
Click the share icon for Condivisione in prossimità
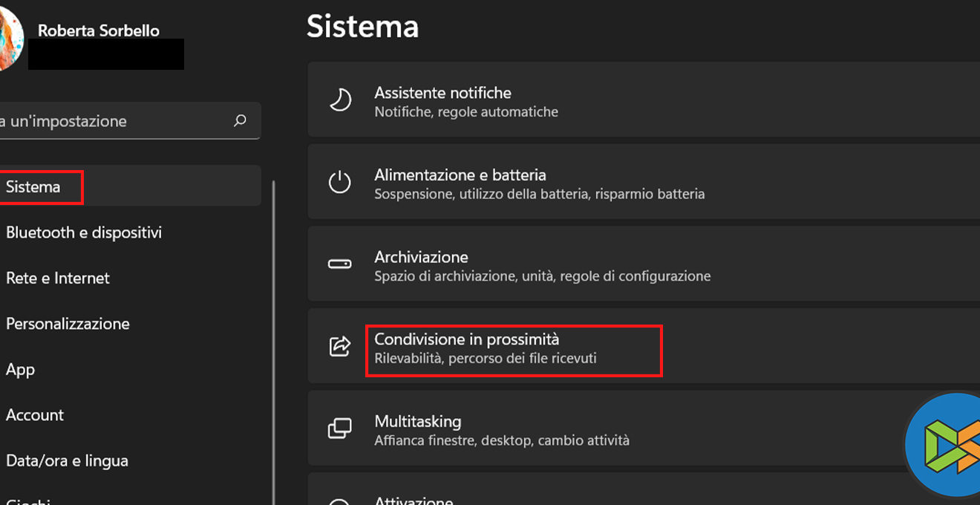pyautogui.click(x=340, y=346)
